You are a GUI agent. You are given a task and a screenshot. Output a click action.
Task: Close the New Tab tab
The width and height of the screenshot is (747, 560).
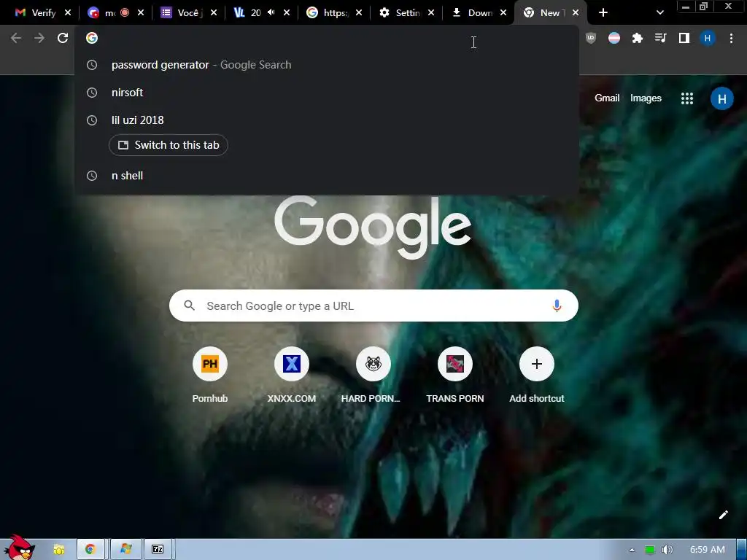[576, 13]
